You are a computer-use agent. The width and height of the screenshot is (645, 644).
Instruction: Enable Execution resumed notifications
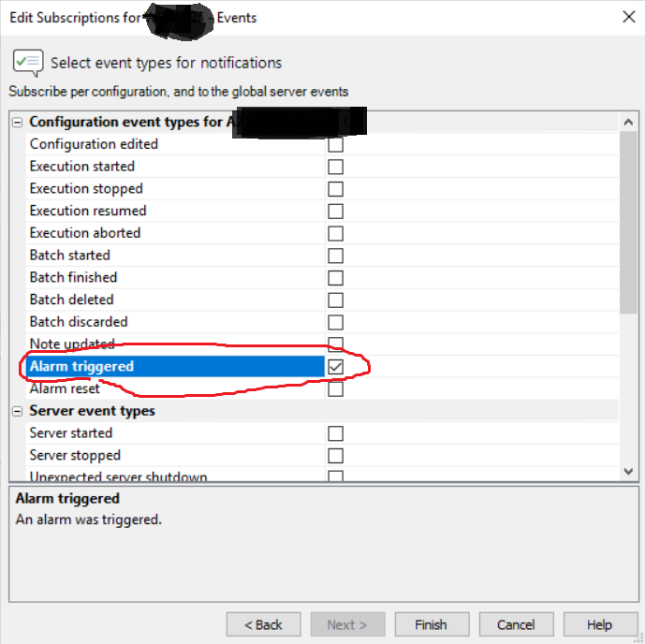pos(335,212)
